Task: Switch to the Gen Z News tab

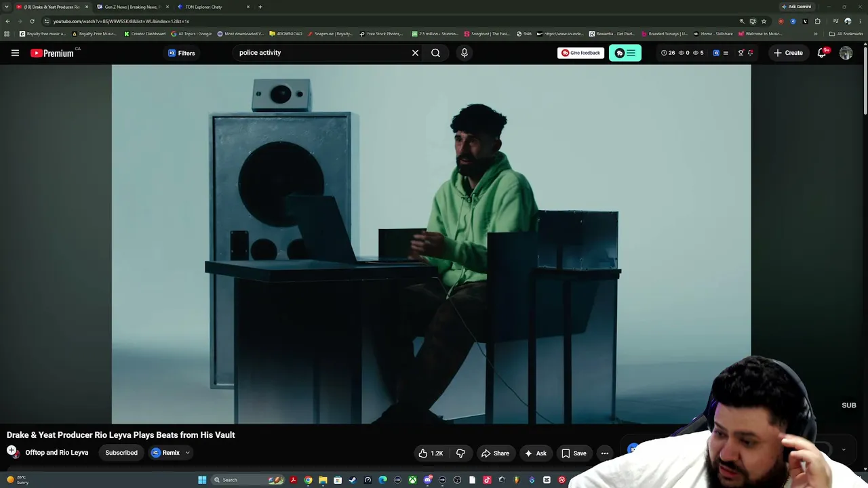Action: (x=132, y=7)
